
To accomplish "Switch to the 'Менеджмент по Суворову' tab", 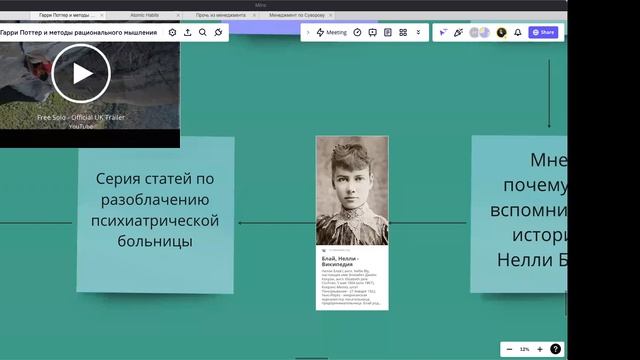I will point(297,15).
